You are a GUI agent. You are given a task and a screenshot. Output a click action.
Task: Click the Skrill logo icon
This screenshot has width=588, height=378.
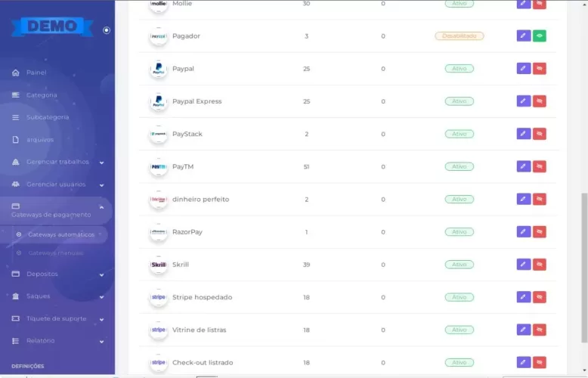tap(158, 265)
